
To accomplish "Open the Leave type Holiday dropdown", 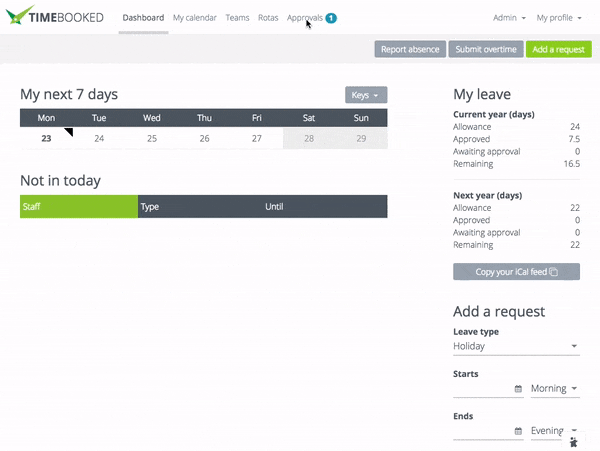I will coord(516,346).
